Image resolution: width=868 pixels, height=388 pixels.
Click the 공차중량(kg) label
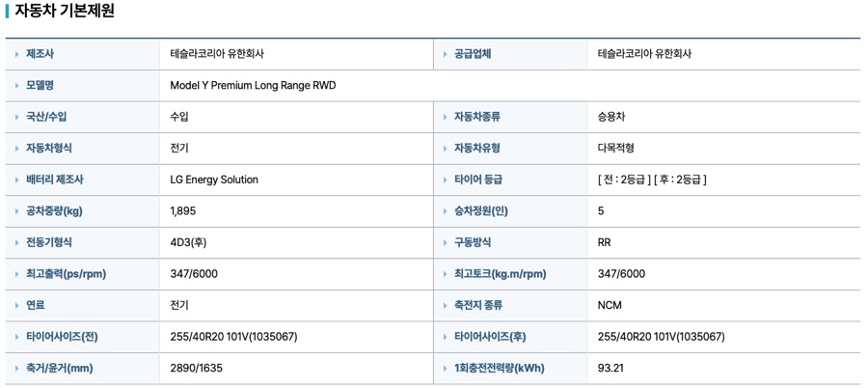pyautogui.click(x=54, y=211)
